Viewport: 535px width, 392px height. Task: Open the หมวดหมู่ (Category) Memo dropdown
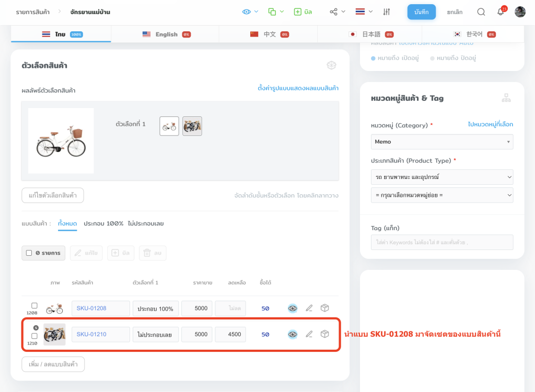pos(441,142)
